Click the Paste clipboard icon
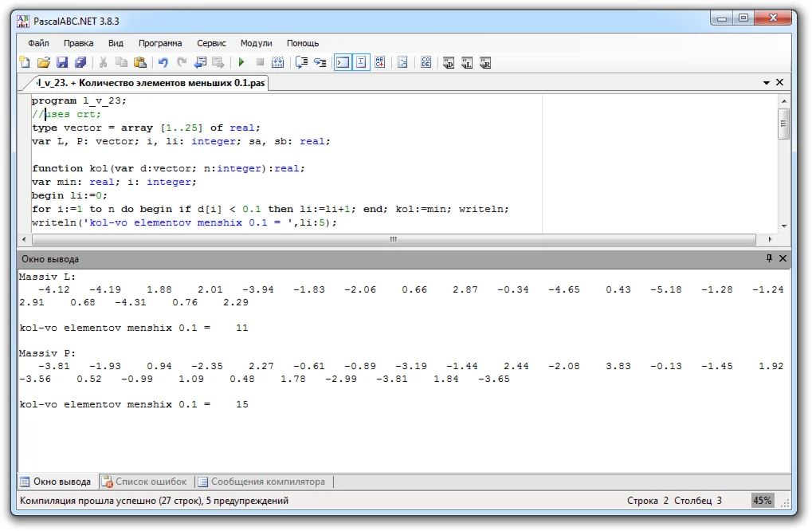The height and width of the screenshot is (531, 812). [x=140, y=62]
